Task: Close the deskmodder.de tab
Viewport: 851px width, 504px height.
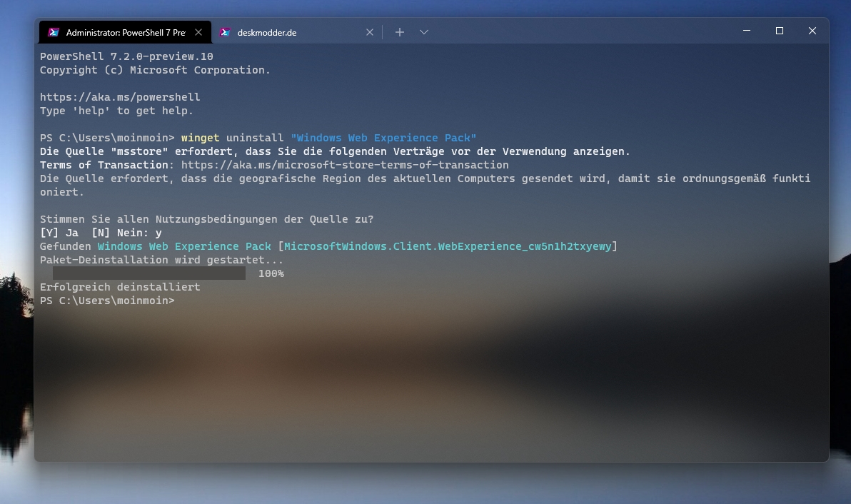Action: tap(370, 33)
